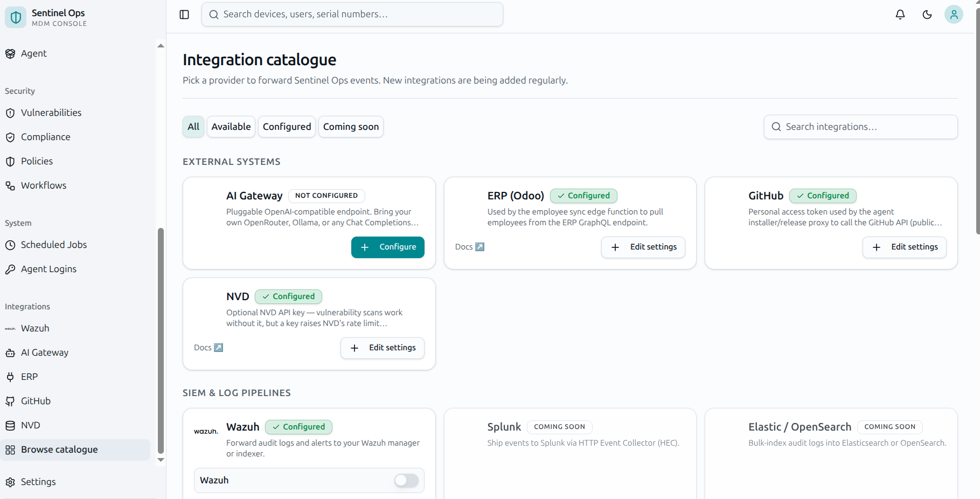Open Scheduled Jobs page
The width and height of the screenshot is (980, 499).
[75, 245]
